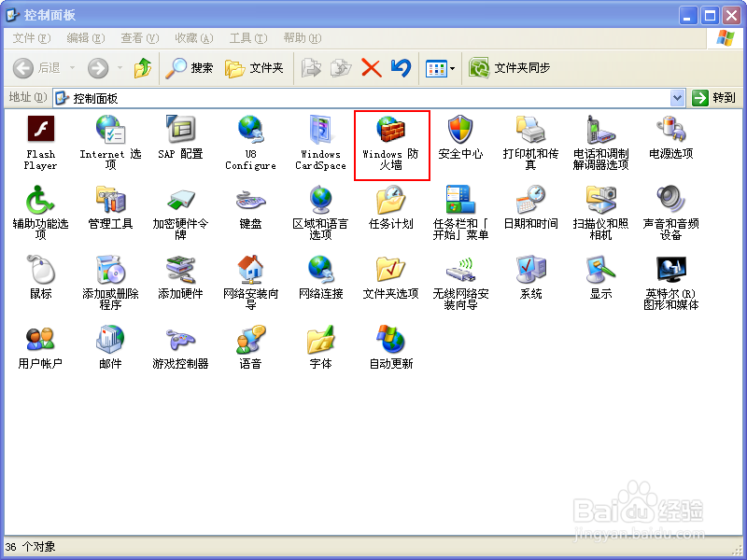Toggle the 文件夹 folders pane
Image resolution: width=747 pixels, height=560 pixels.
click(x=254, y=68)
